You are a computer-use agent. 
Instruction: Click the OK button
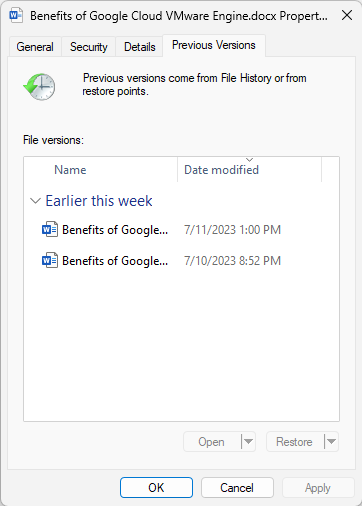[156, 488]
